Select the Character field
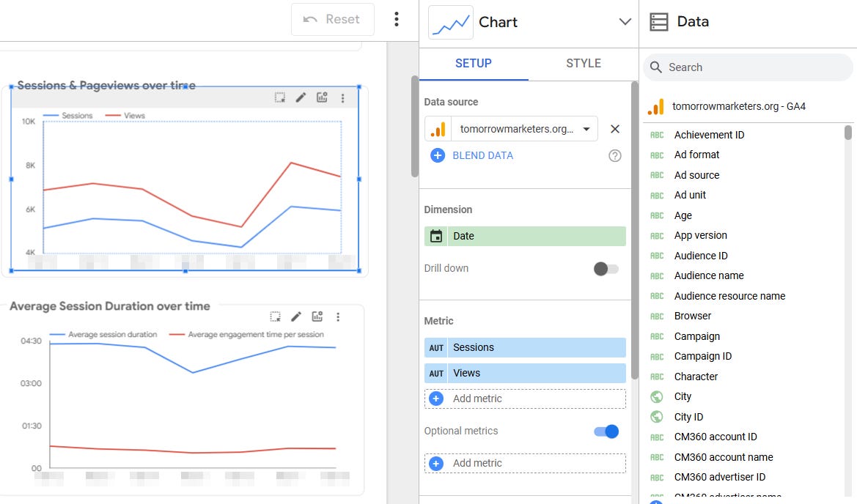Screen dimensions: 857x504 click(696, 377)
